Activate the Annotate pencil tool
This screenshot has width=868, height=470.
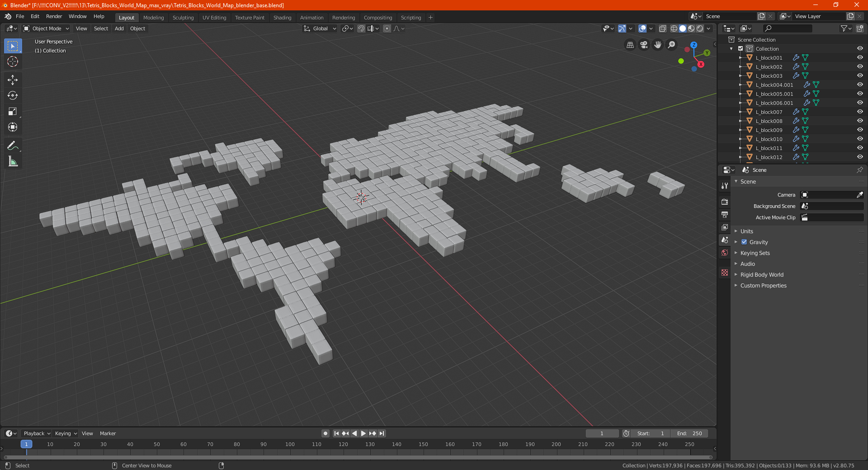coord(13,146)
